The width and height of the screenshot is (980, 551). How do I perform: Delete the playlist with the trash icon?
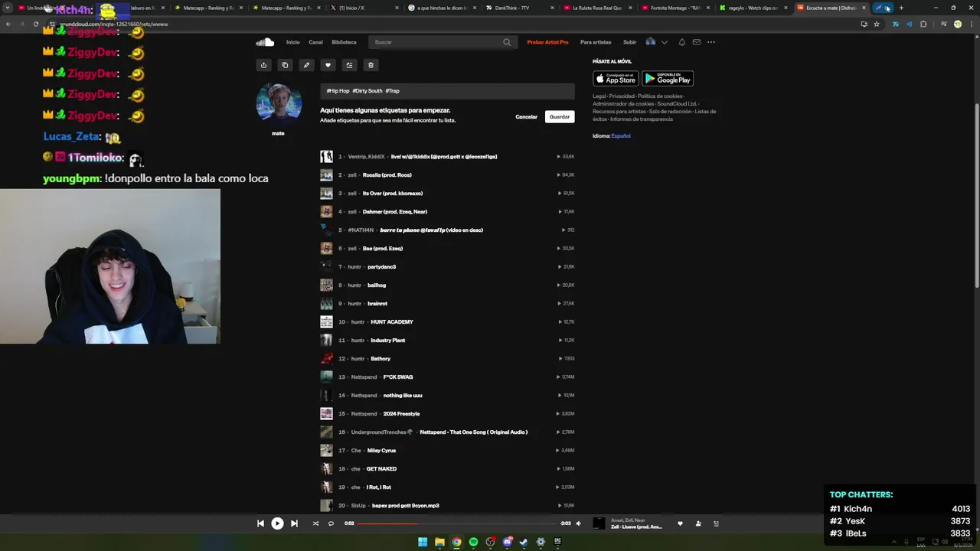tap(371, 65)
